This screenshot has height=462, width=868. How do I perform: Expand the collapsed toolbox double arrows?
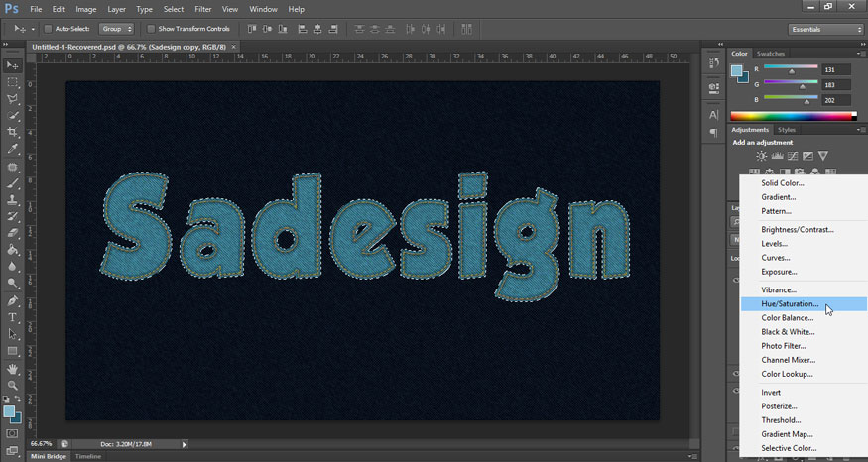(6, 44)
